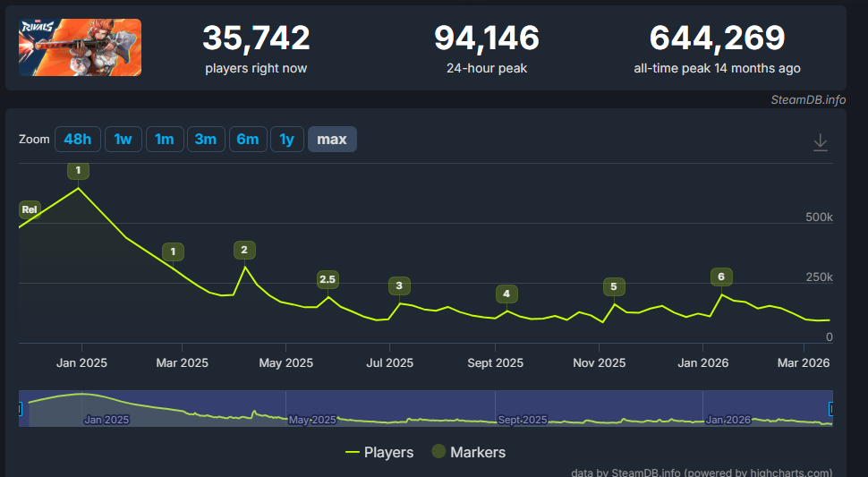The width and height of the screenshot is (868, 477).
Task: Click the 35,742 players right now figure
Action: (256, 38)
